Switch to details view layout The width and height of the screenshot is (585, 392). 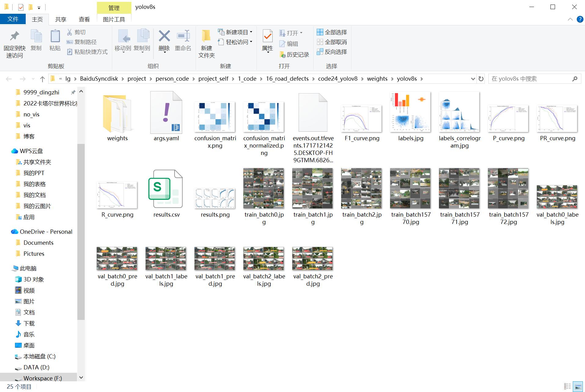click(568, 387)
